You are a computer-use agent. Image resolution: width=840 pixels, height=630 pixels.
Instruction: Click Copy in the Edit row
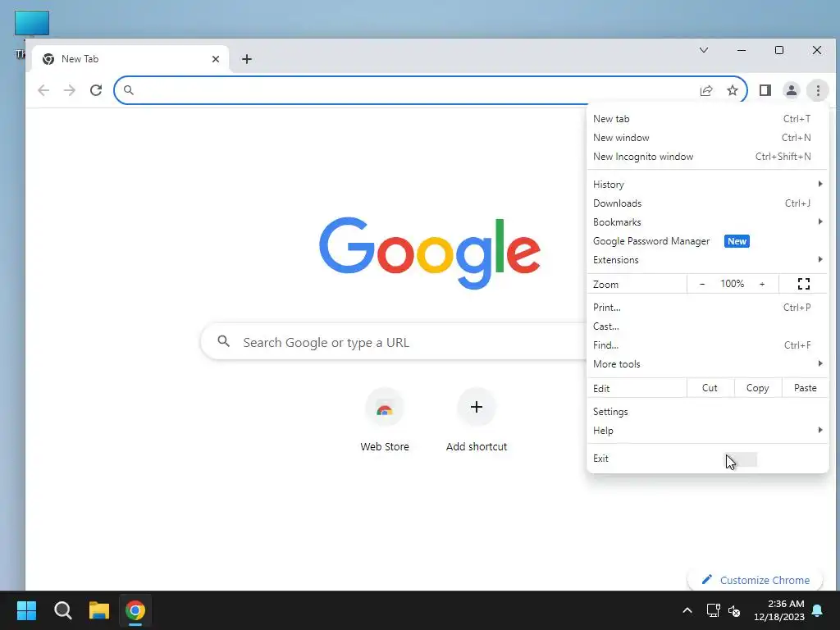pos(757,388)
